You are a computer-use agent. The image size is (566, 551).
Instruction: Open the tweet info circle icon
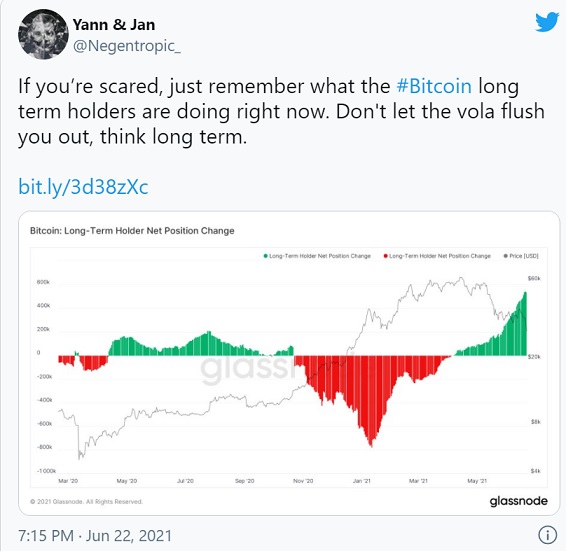[547, 535]
